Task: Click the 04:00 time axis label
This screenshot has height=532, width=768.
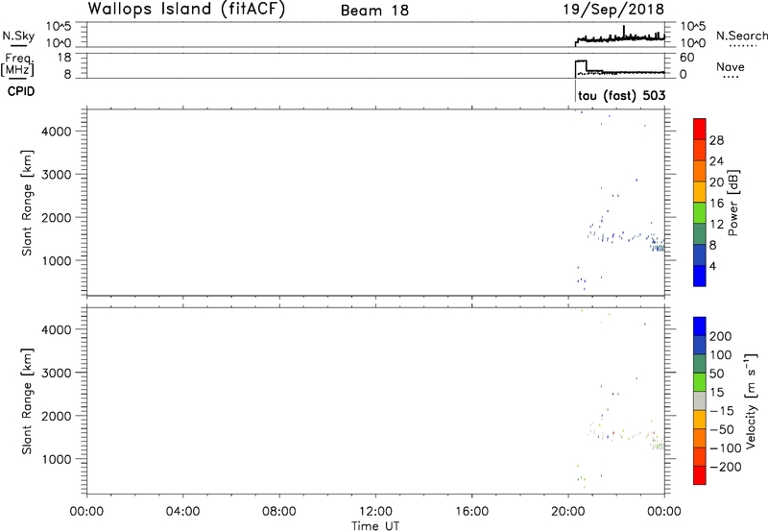Action: tap(182, 512)
